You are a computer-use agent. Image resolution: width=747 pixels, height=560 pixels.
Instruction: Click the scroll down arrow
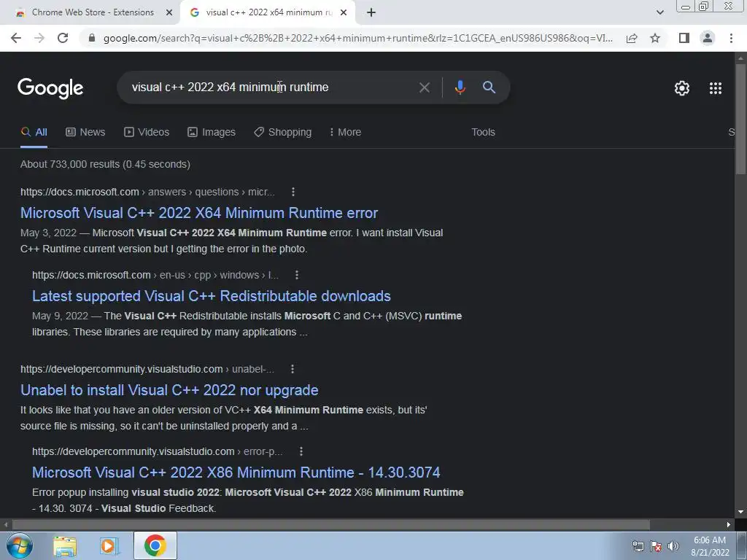pyautogui.click(x=740, y=513)
